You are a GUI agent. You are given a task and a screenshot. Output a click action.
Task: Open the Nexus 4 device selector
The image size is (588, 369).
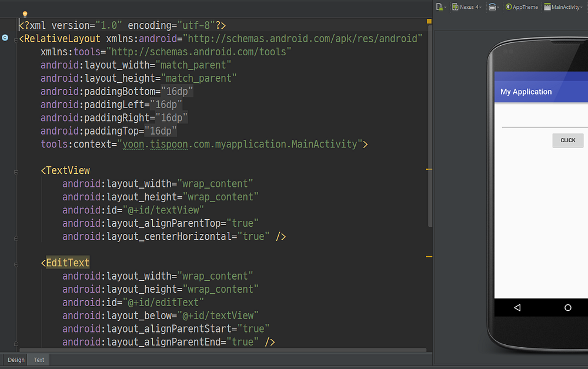tap(466, 6)
